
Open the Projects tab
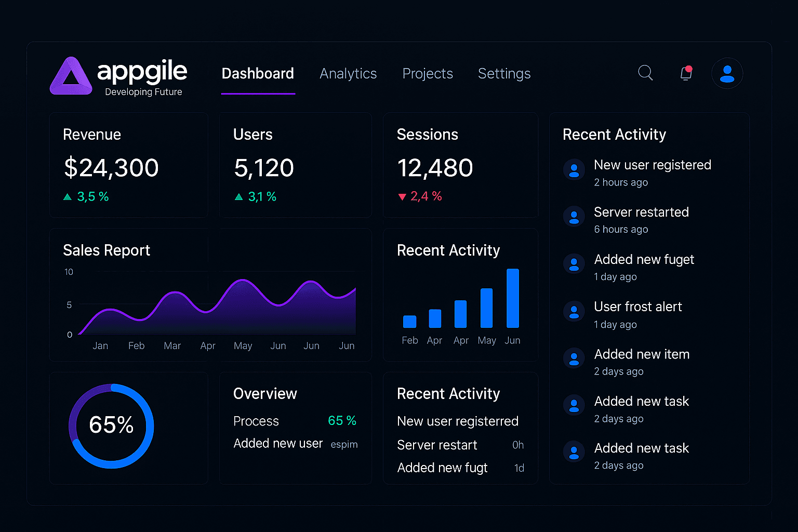427,74
